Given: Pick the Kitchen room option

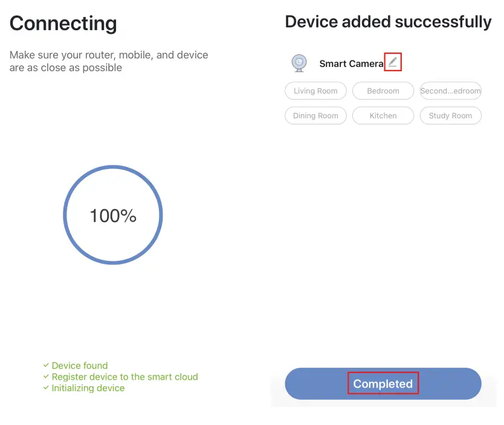Looking at the screenshot, I should 383,116.
